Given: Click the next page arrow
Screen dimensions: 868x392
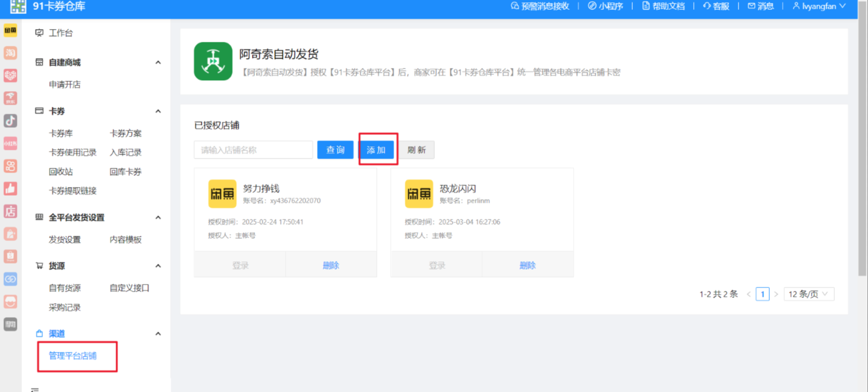Looking at the screenshot, I should [776, 294].
